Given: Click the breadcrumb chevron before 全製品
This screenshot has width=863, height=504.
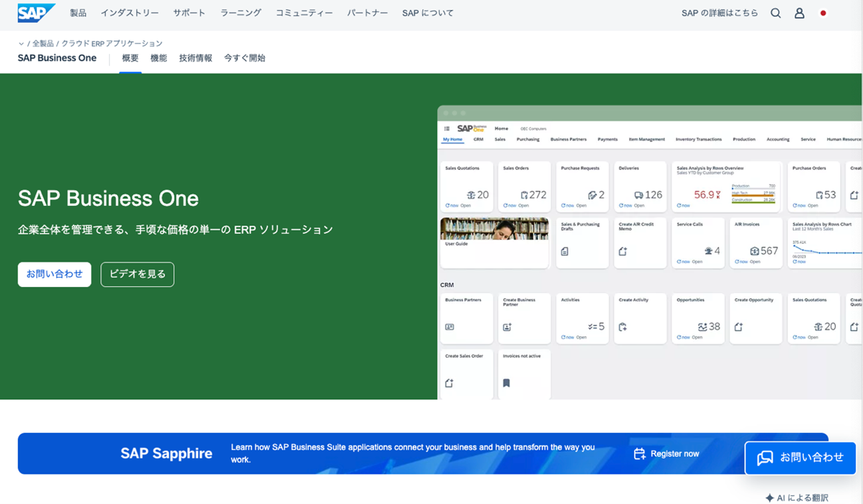Looking at the screenshot, I should tap(21, 44).
